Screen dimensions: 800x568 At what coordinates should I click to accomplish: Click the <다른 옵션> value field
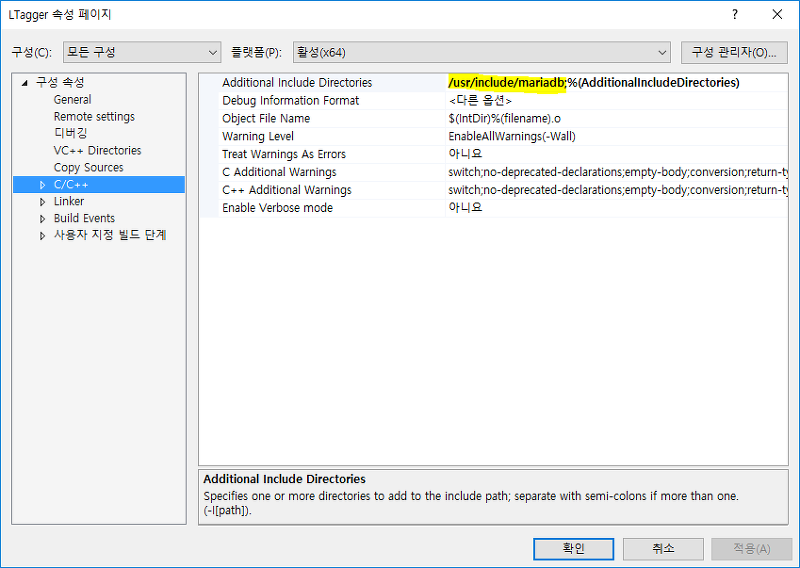(x=616, y=101)
